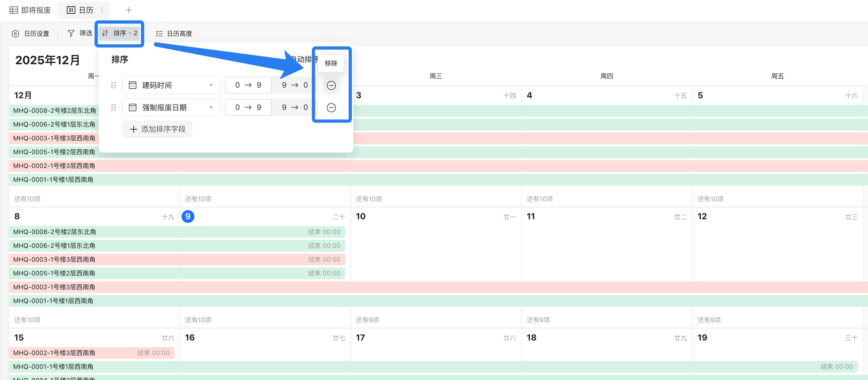Open the 筛选 filter panel
Screen dimensions: 868x380
point(80,33)
